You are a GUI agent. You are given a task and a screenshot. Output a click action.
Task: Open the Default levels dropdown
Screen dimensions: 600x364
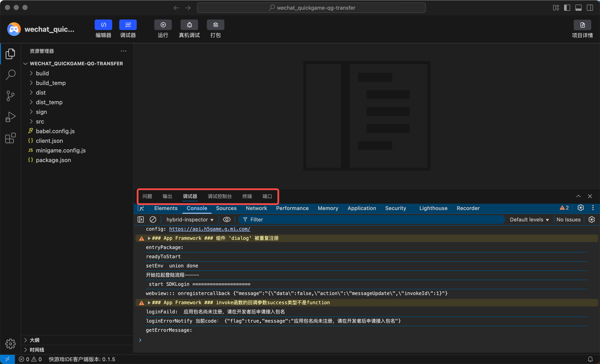pos(529,219)
